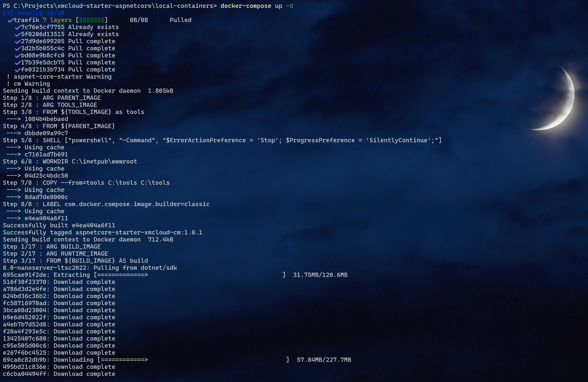Click 'Successfully tagged aspnetcore-starter-xmcloud-cm:1.0.1' line
The width and height of the screenshot is (588, 382).
(103, 232)
